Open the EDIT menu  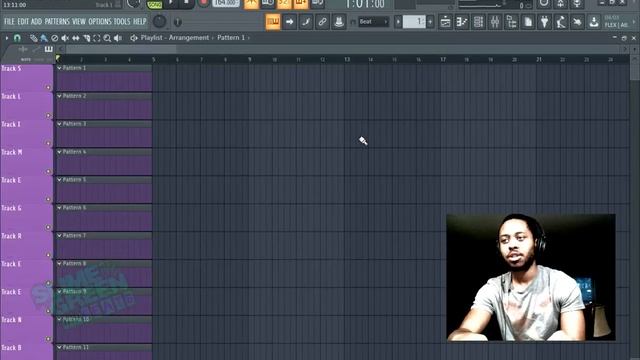tap(23, 22)
